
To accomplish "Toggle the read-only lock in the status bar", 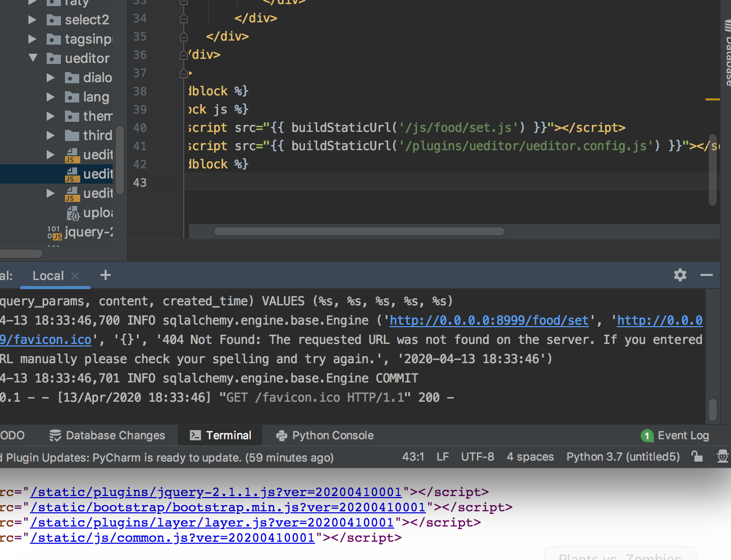I will (x=697, y=457).
